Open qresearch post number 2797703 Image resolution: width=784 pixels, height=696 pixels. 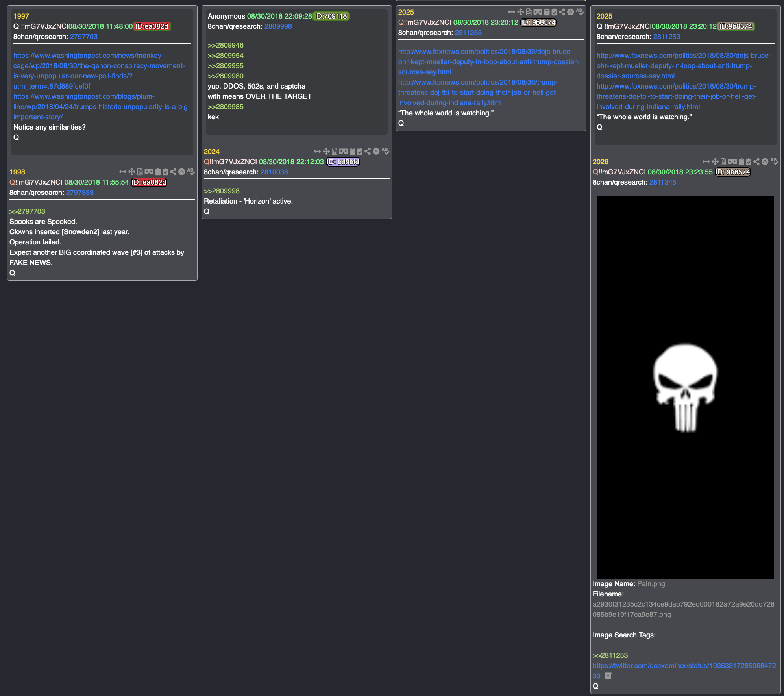tap(84, 37)
